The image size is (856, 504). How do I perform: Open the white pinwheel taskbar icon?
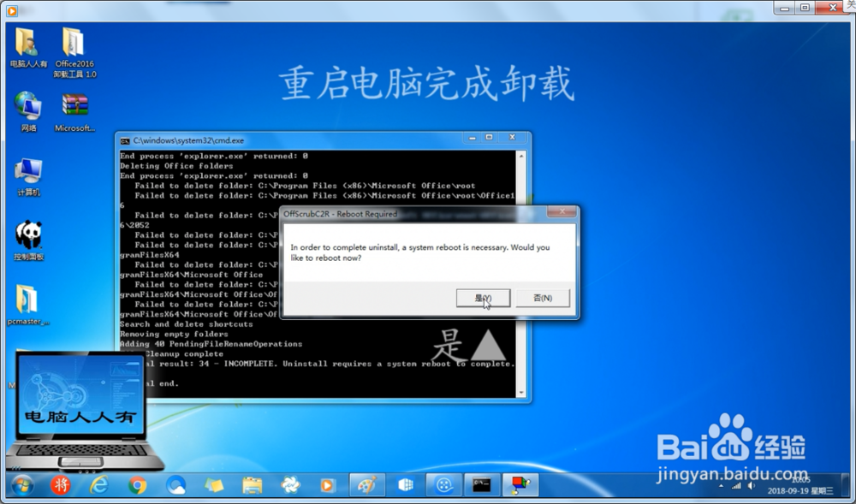pyautogui.click(x=290, y=485)
